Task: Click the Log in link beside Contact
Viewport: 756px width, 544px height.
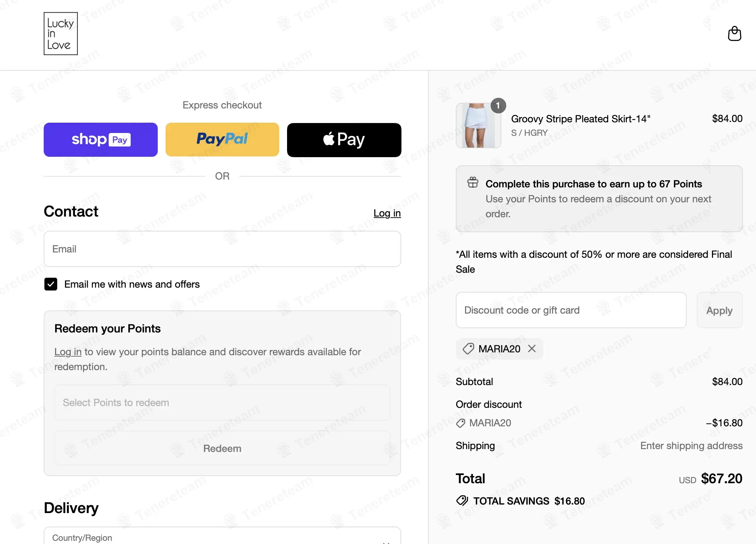Action: pyautogui.click(x=387, y=213)
